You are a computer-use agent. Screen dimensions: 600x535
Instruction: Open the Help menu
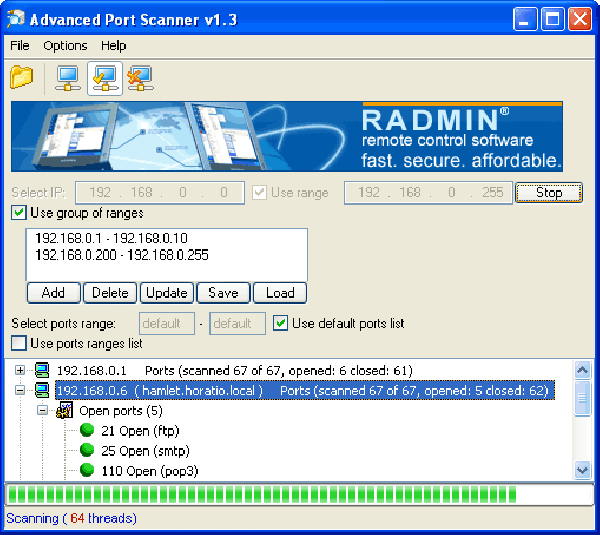click(x=113, y=46)
